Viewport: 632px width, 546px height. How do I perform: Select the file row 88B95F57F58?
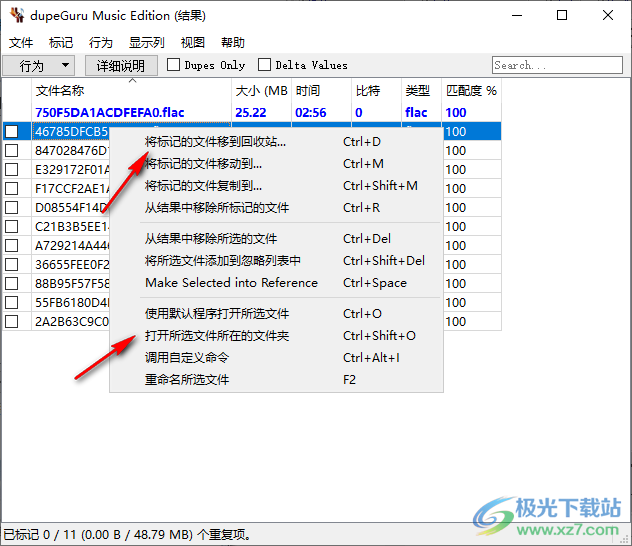[71, 283]
